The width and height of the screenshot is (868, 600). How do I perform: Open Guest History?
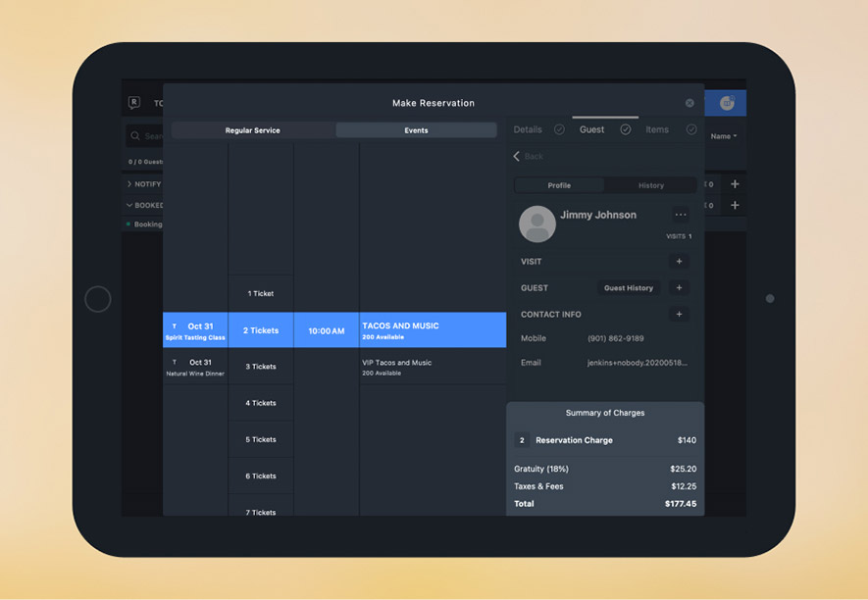click(629, 287)
